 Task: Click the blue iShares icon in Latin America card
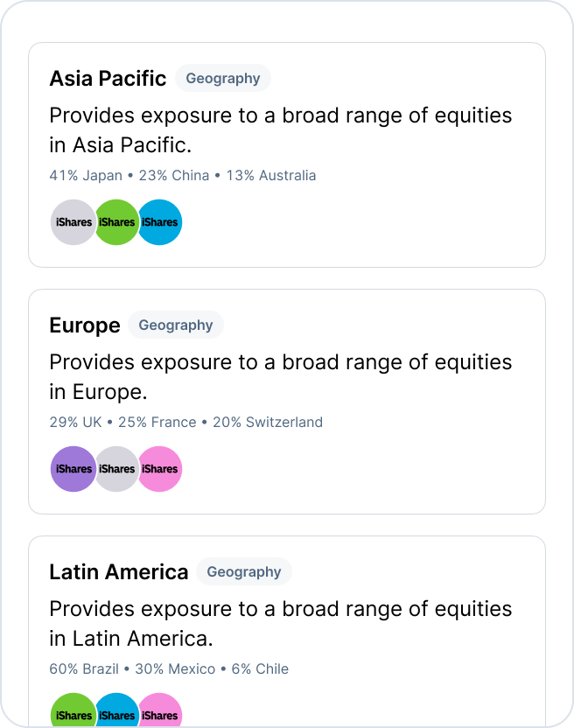pos(117,713)
